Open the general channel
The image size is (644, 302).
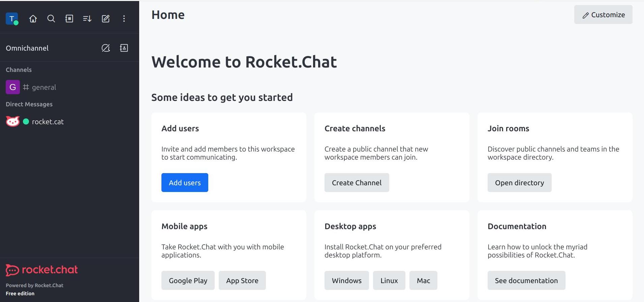coord(69,87)
